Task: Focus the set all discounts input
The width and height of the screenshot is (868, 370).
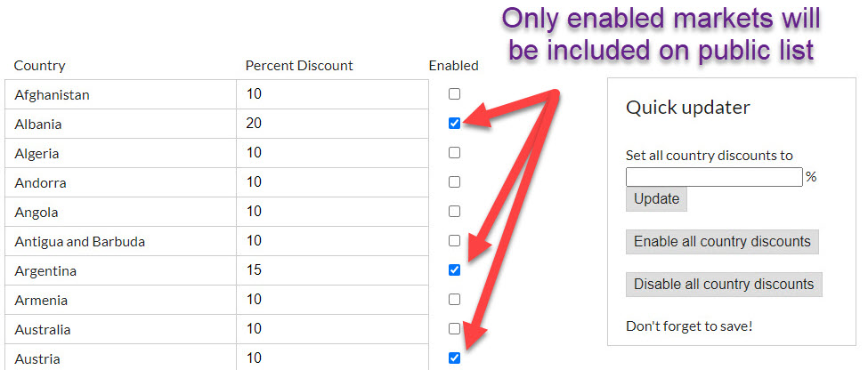Action: [x=714, y=177]
